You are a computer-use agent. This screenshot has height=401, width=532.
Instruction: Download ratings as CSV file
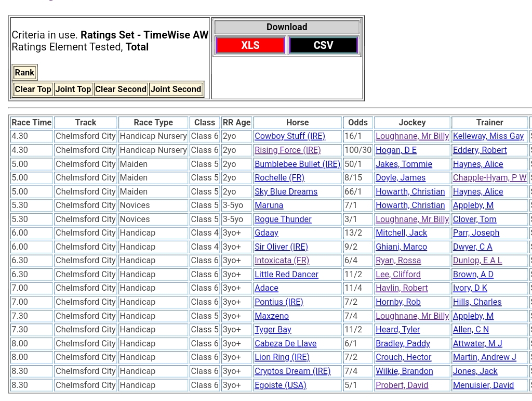323,45
